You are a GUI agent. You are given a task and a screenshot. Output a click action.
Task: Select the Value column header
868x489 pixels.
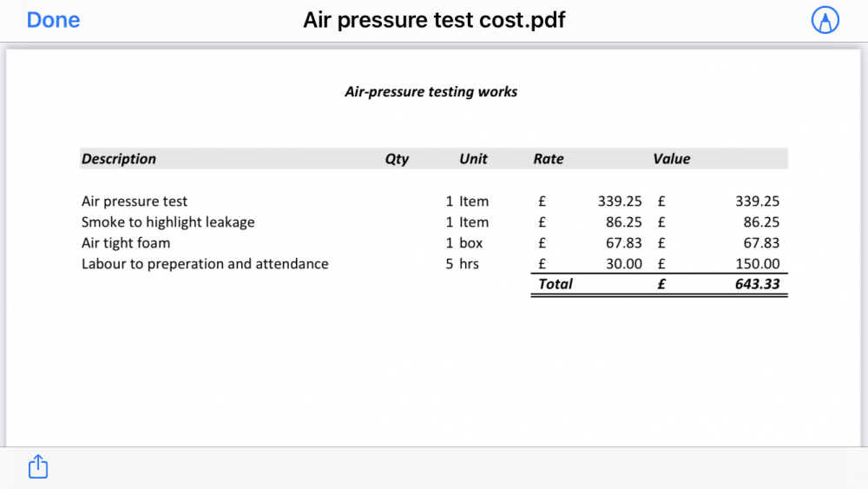point(672,159)
